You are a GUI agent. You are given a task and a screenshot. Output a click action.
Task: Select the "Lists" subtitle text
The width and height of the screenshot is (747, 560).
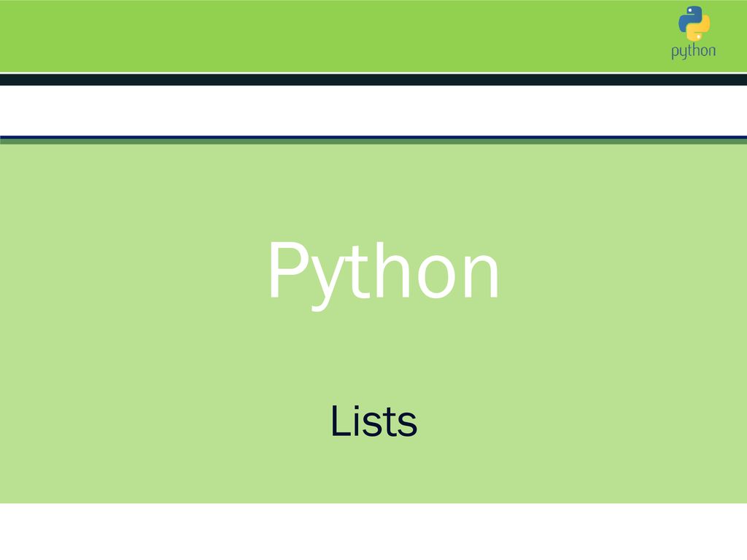(374, 421)
